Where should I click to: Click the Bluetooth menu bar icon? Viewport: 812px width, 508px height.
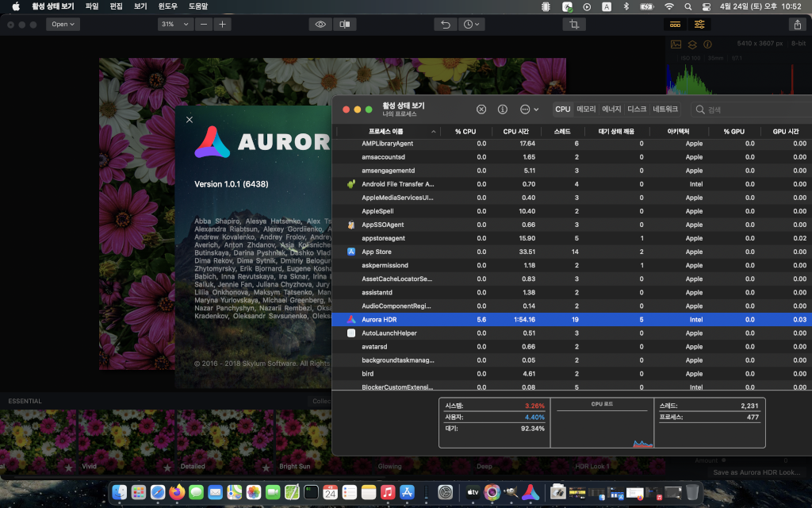coord(626,6)
